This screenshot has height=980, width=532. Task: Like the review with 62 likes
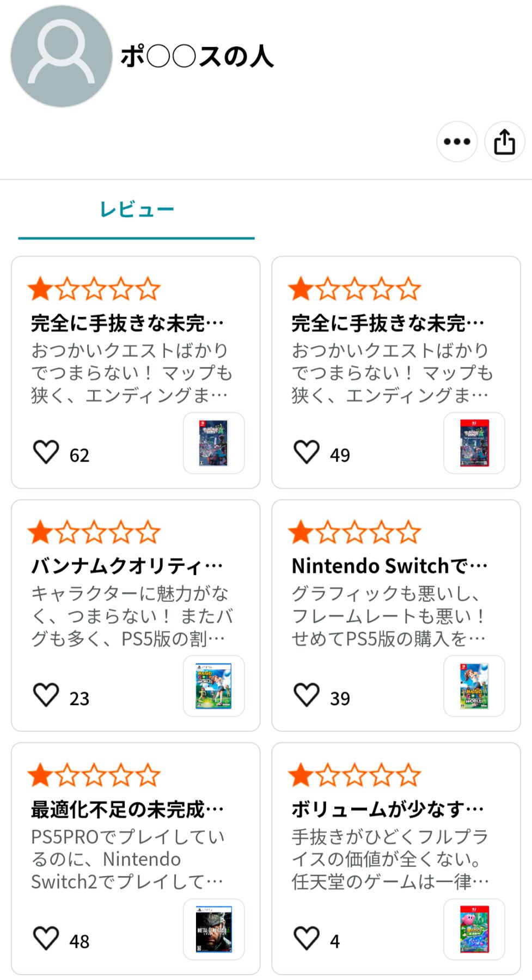(46, 452)
